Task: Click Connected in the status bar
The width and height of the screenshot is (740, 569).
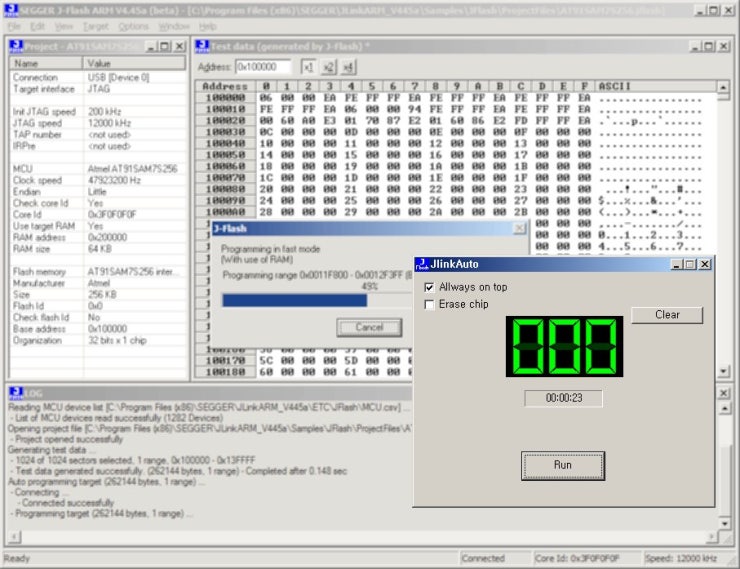Action: pyautogui.click(x=483, y=559)
